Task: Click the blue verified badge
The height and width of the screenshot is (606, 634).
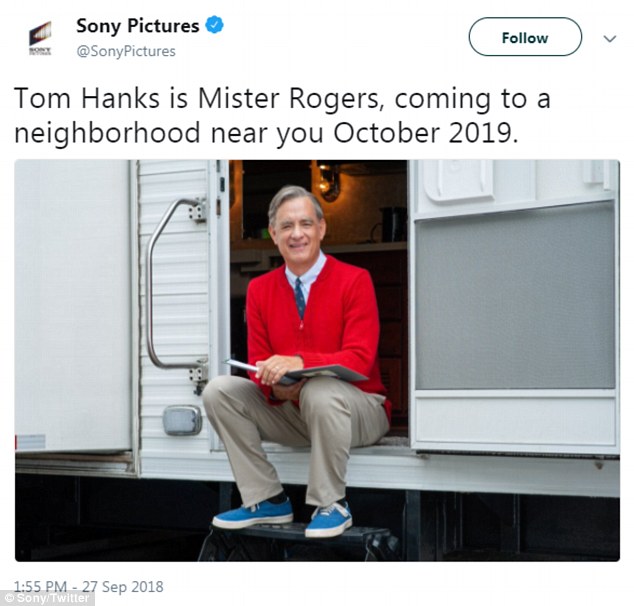Action: (214, 25)
